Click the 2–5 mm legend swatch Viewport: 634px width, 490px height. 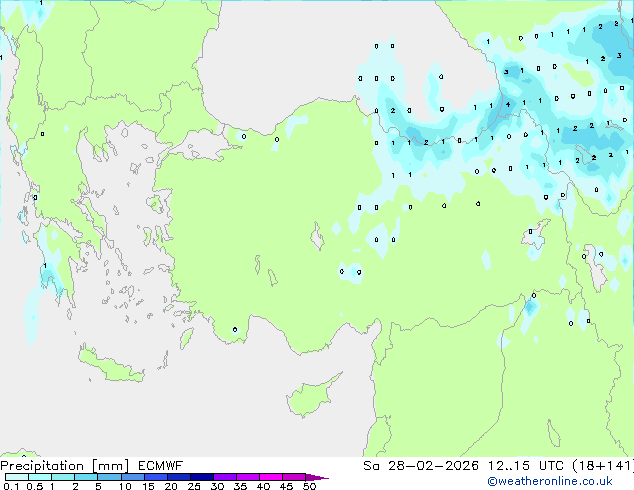pos(86,477)
